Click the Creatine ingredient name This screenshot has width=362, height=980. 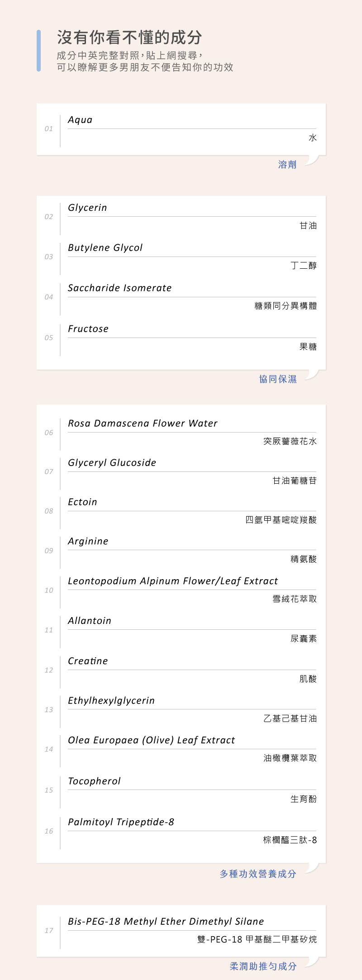click(x=88, y=661)
